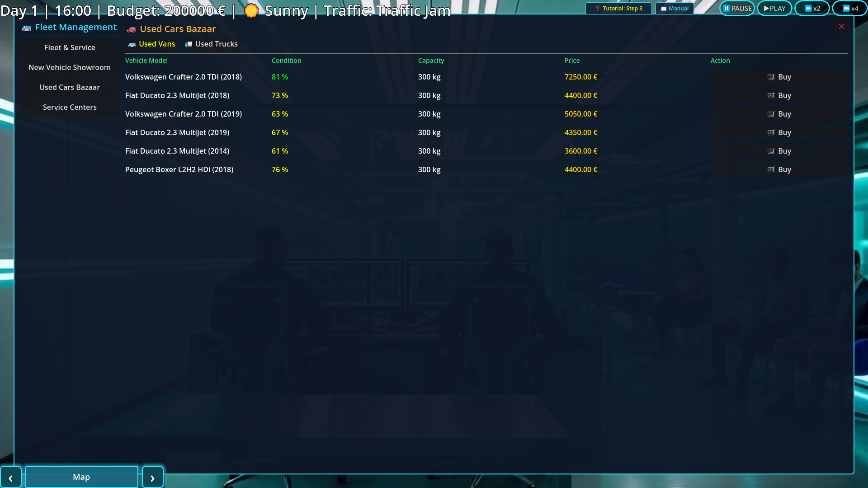Open the Tutorial: Step 3 prompt
The image size is (868, 488).
click(x=618, y=8)
